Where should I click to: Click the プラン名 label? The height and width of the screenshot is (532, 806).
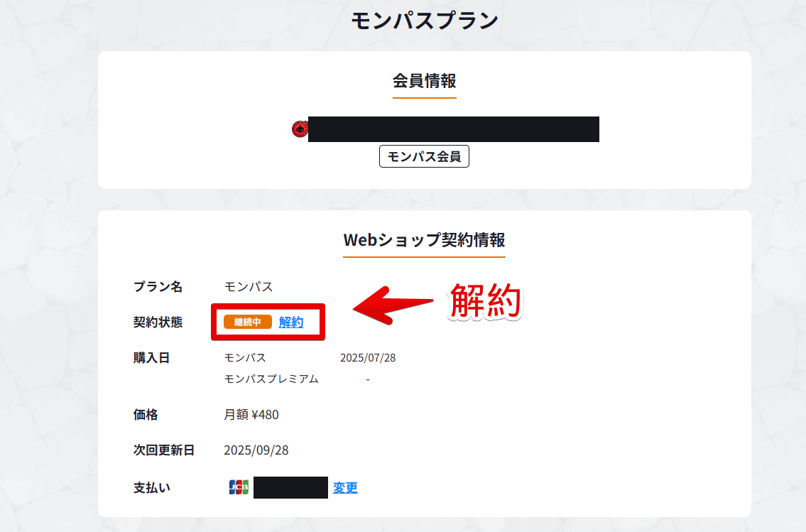(x=158, y=286)
